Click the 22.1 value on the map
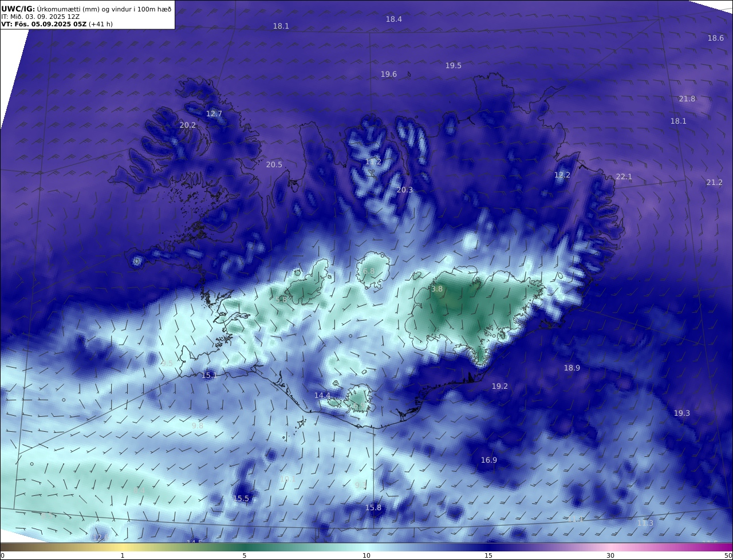Screen dimensions: 733x560 [x=624, y=176]
